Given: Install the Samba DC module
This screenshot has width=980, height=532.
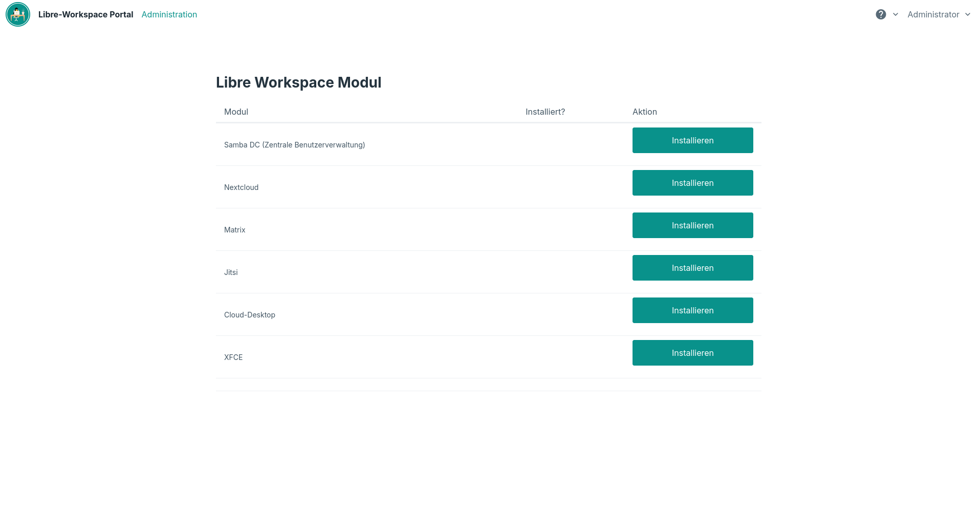Looking at the screenshot, I should coord(692,140).
